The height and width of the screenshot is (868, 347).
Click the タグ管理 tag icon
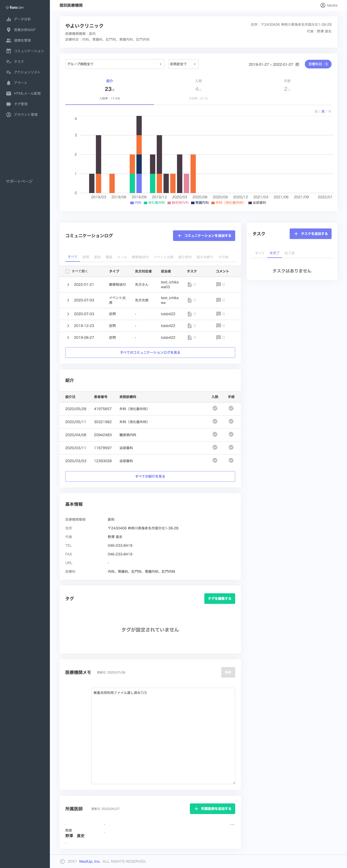9,104
